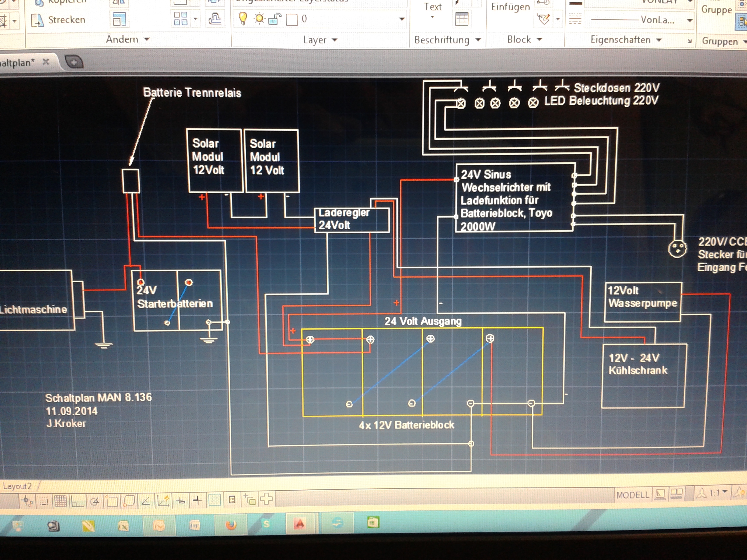Open the linetype VonLayer dropdown
This screenshot has height=560, width=747.
click(690, 20)
